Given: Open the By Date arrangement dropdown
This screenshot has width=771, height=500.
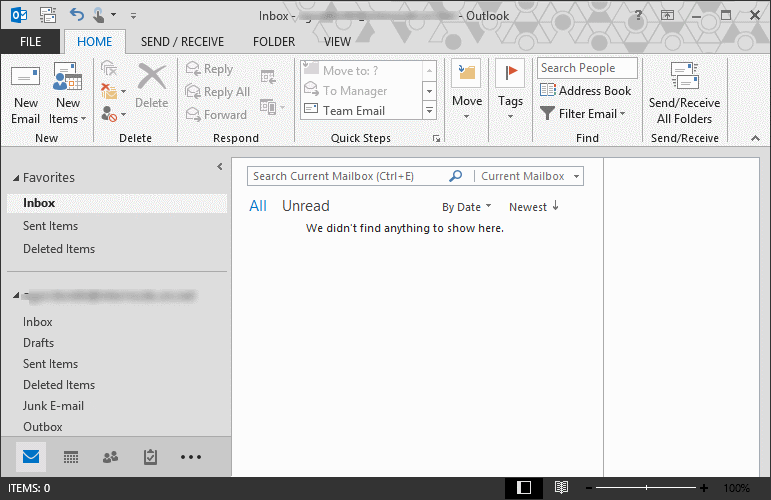Looking at the screenshot, I should 466,207.
